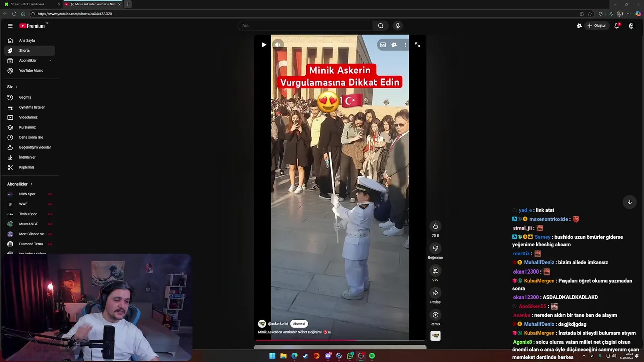The width and height of the screenshot is (644, 362).
Task: Open Steam from taskbar
Action: [x=305, y=356]
